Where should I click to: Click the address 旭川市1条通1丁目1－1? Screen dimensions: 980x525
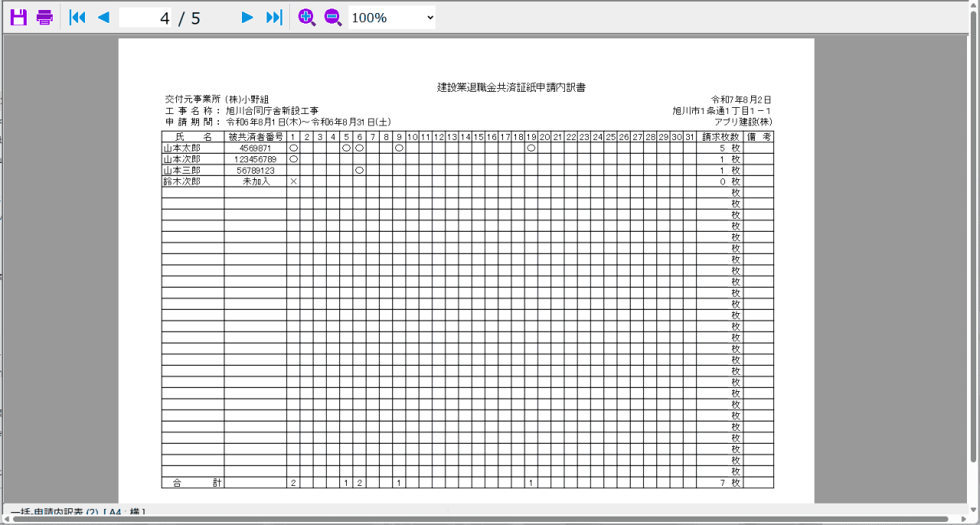tap(722, 111)
